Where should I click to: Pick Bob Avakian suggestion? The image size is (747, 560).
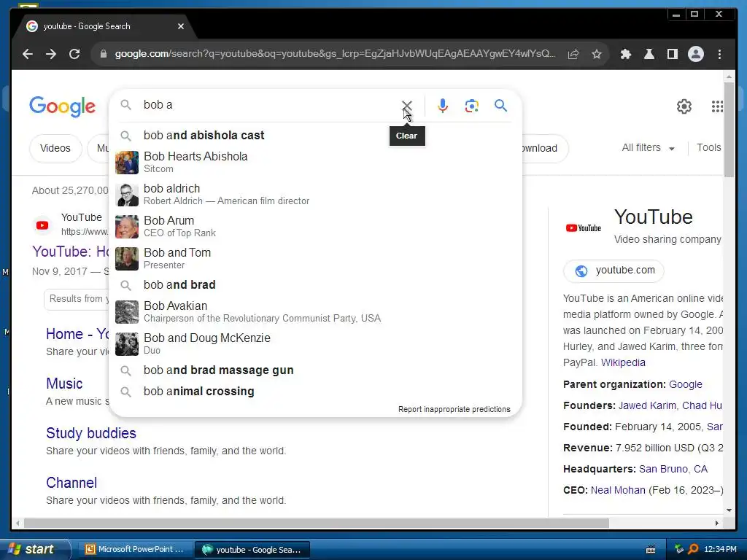[315, 311]
